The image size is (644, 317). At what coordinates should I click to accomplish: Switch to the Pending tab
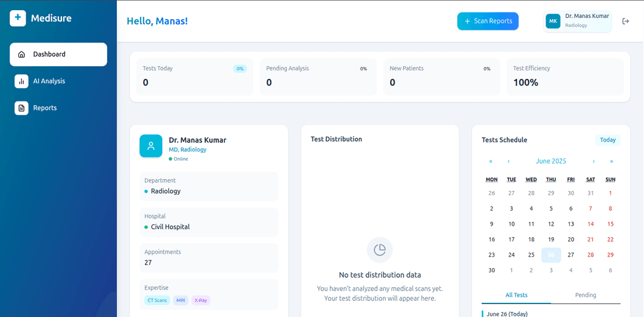pos(586,295)
